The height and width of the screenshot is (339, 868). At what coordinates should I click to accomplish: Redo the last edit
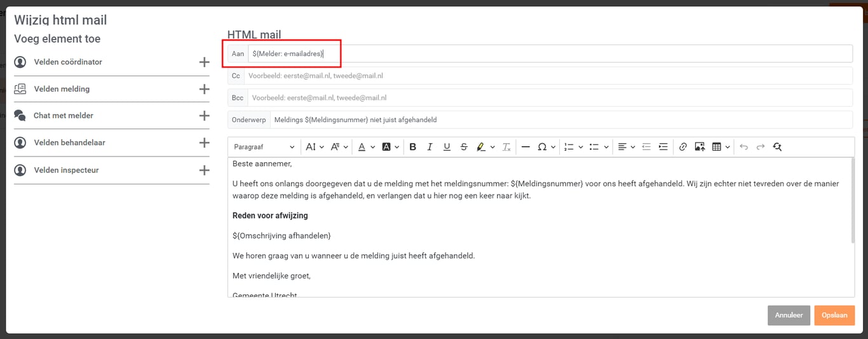(x=761, y=147)
